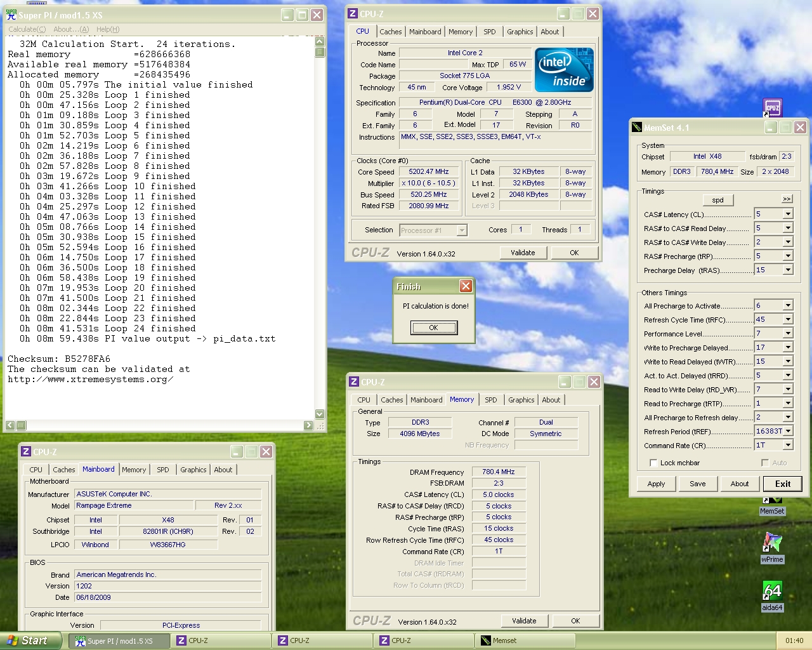Open About menu in Super PI

tap(71, 29)
